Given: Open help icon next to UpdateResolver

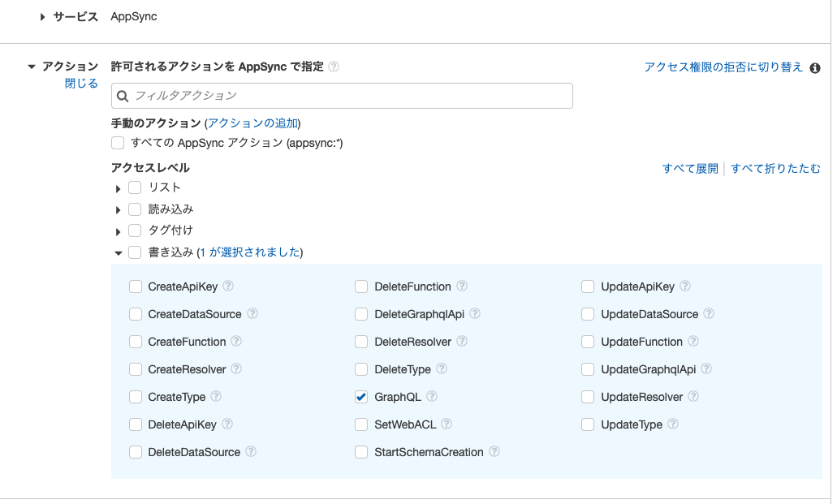Looking at the screenshot, I should [692, 397].
